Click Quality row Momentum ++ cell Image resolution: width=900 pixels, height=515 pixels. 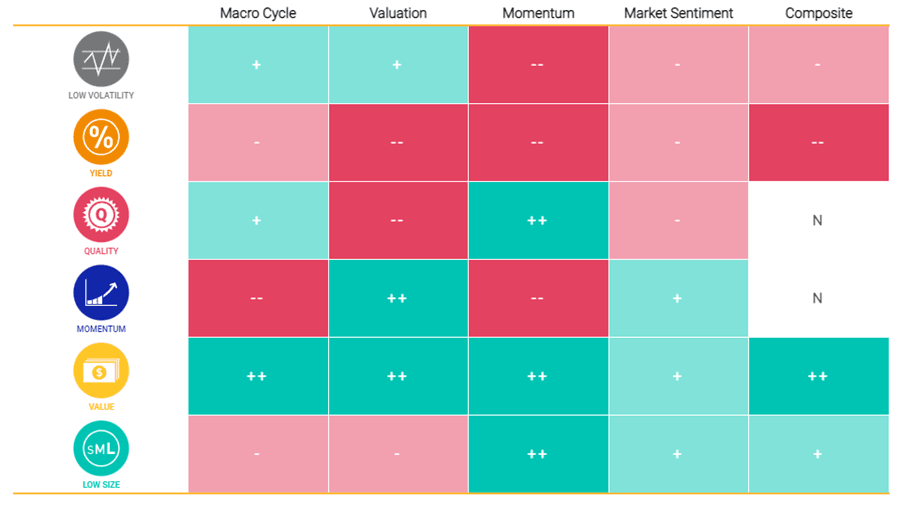click(x=538, y=220)
